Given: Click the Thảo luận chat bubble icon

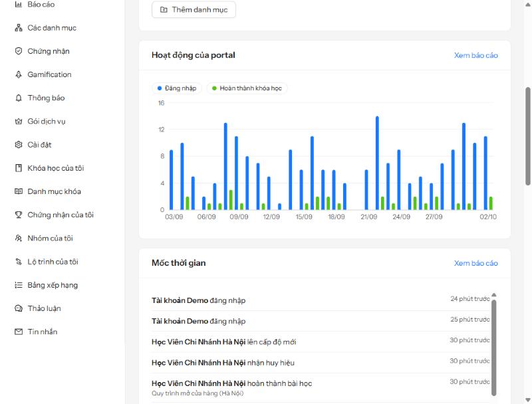Looking at the screenshot, I should pos(19,308).
